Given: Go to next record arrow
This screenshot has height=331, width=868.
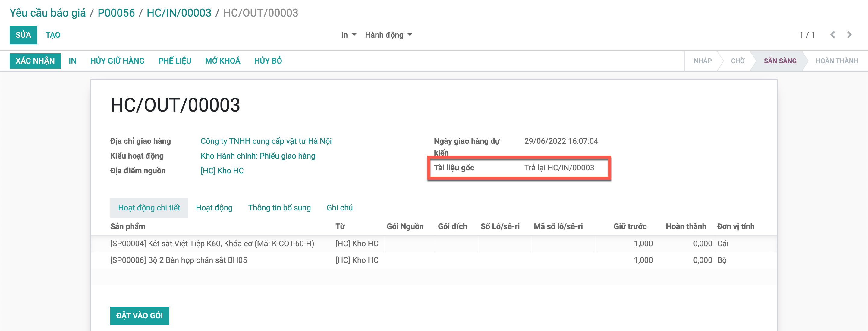Looking at the screenshot, I should pyautogui.click(x=849, y=35).
